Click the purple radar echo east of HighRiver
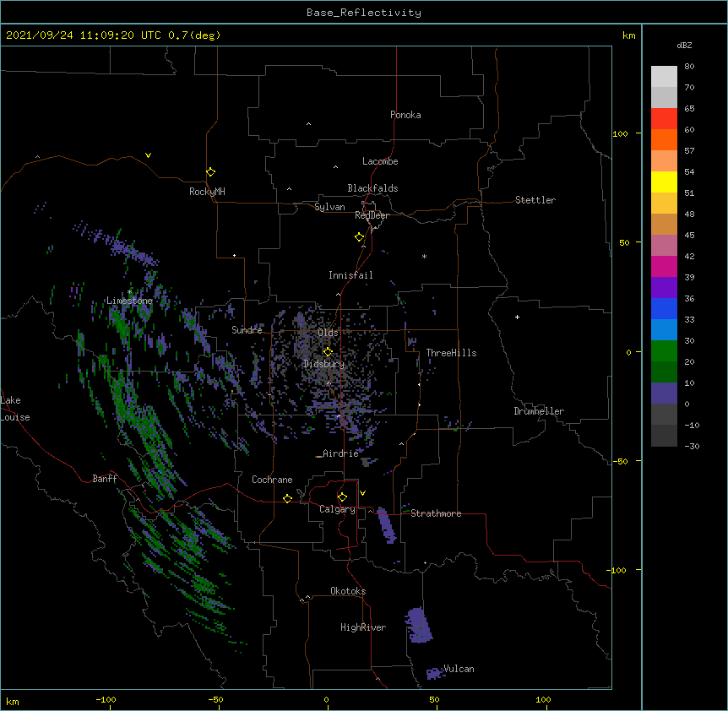The height and width of the screenshot is (711, 728). [418, 625]
